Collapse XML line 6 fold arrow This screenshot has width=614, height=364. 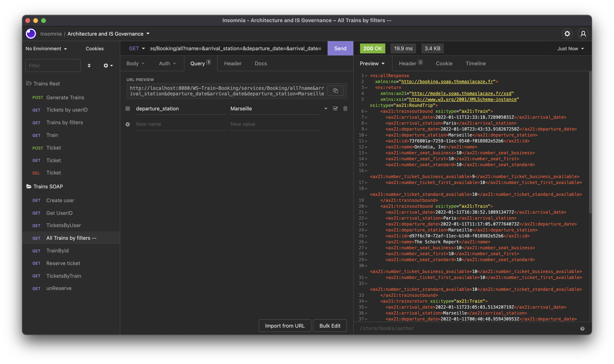pos(366,111)
